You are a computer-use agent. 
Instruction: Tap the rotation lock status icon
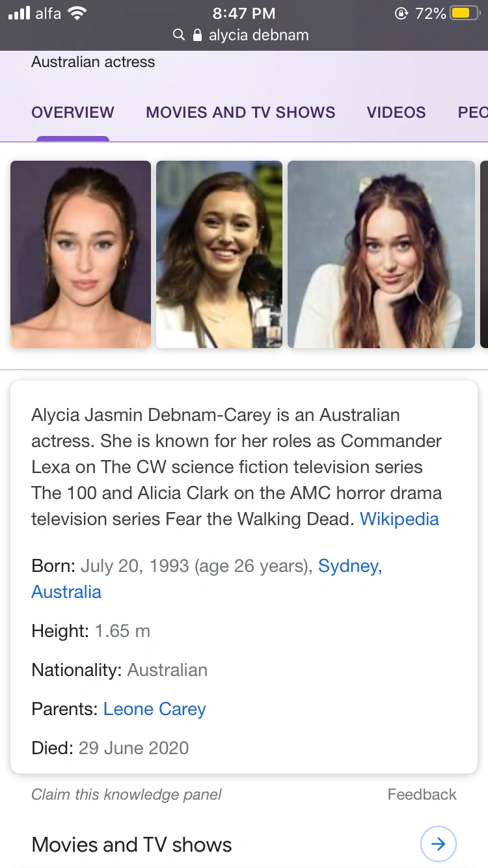coord(401,13)
